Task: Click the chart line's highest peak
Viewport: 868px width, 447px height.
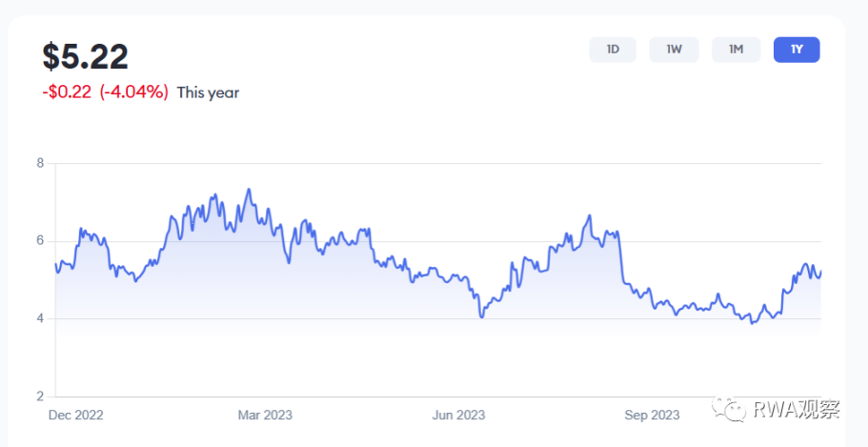Action: [x=249, y=190]
